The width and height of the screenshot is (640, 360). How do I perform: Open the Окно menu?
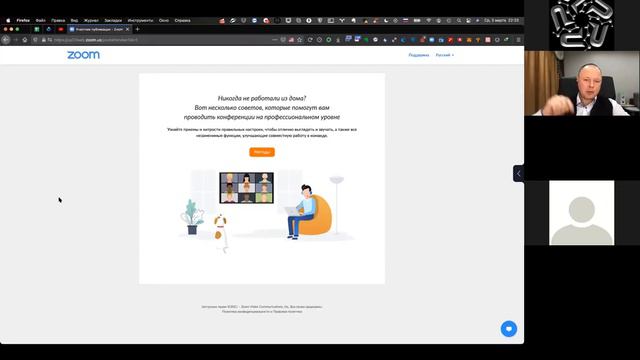pos(164,20)
